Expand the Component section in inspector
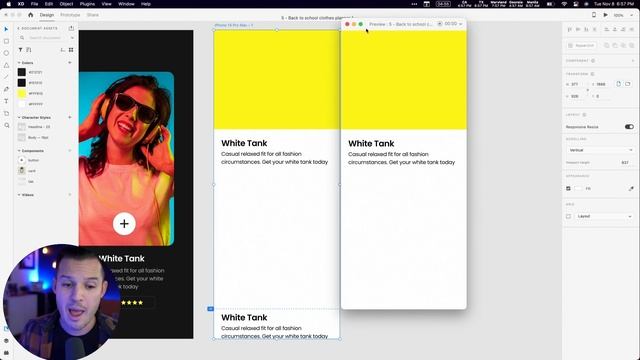This screenshot has width=640, height=360. 633,61
